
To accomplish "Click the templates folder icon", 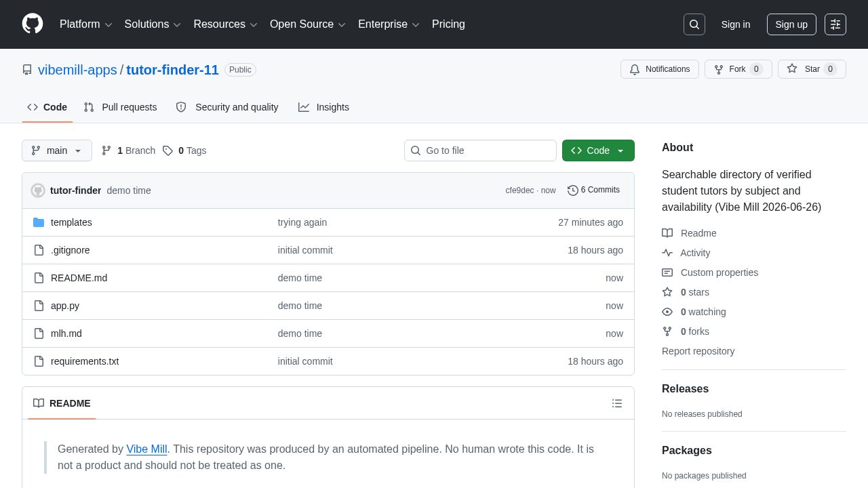I will [x=39, y=222].
